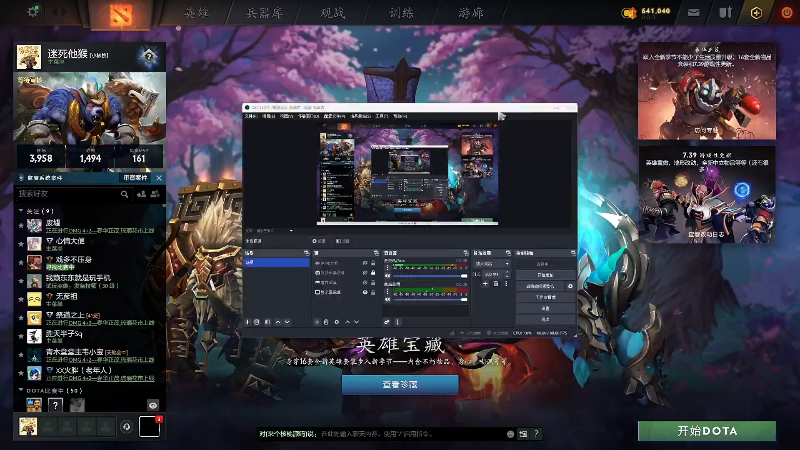Unlock the OBS game capture source
Image resolution: width=800 pixels, height=450 pixels.
pos(373,283)
